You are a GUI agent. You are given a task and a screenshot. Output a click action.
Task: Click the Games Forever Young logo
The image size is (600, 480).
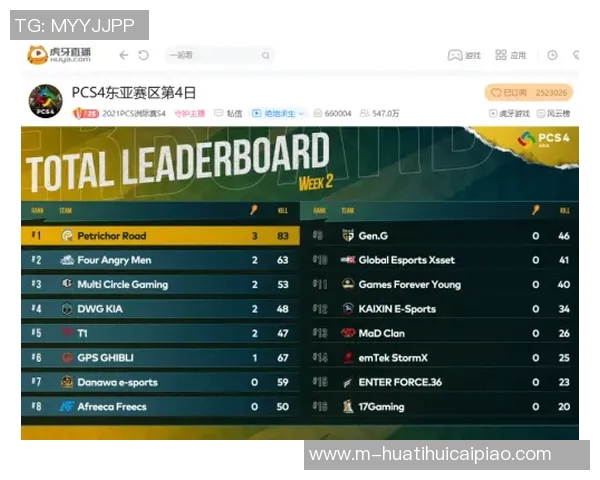tap(348, 284)
